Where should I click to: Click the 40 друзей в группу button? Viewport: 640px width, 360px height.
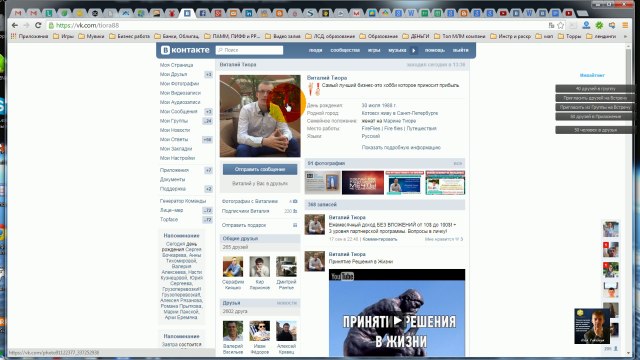tap(595, 89)
